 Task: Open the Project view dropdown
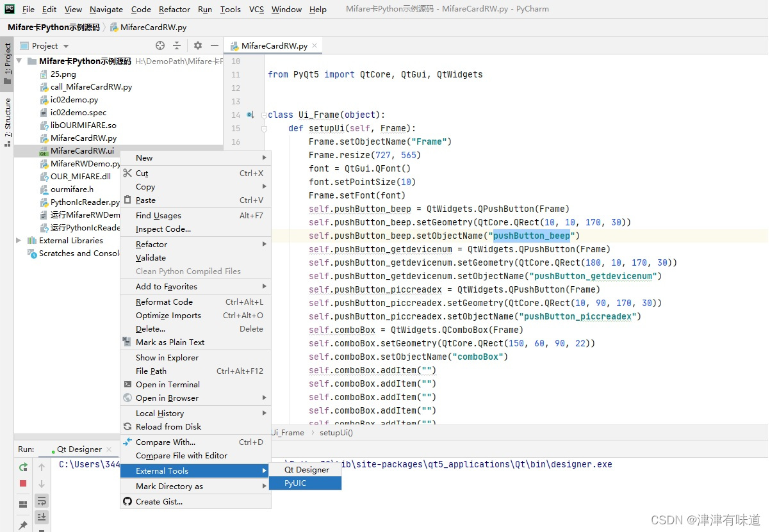tap(66, 46)
